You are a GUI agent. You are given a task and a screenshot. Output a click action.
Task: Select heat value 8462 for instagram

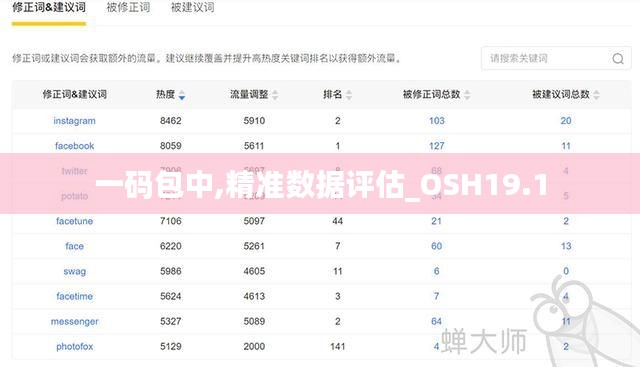click(x=171, y=121)
